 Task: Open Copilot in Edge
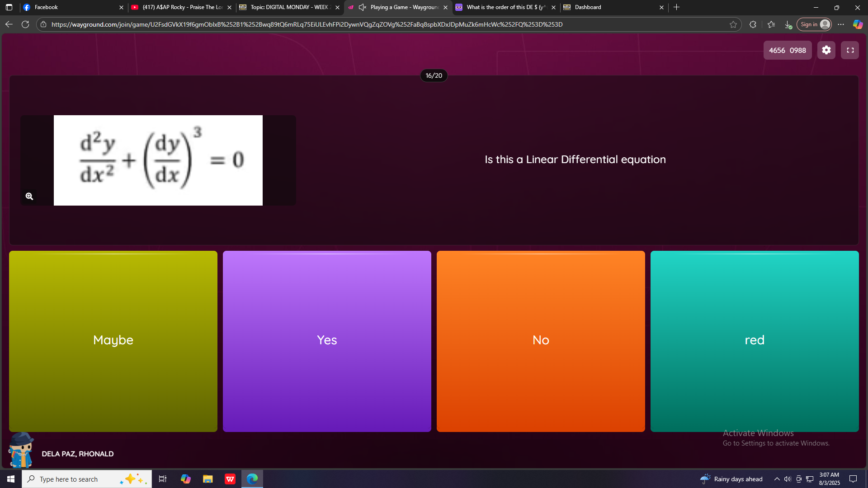tap(858, 24)
